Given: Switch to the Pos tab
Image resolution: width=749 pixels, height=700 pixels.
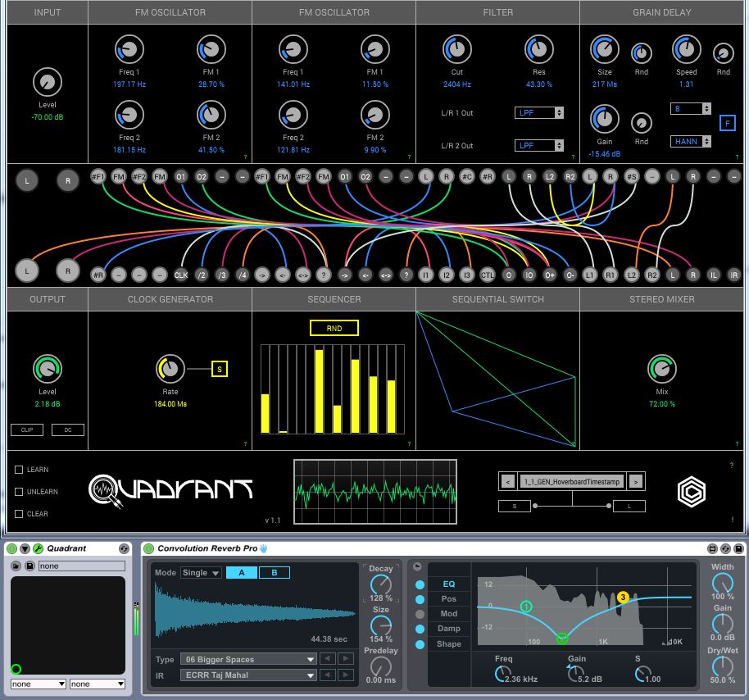Looking at the screenshot, I should click(x=448, y=598).
